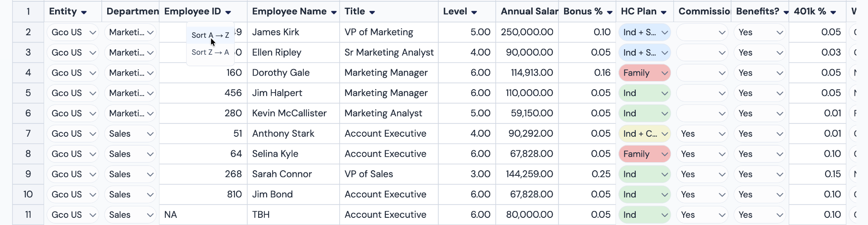868x225 pixels.
Task: Choose Sort Z → A option
Action: [x=210, y=52]
